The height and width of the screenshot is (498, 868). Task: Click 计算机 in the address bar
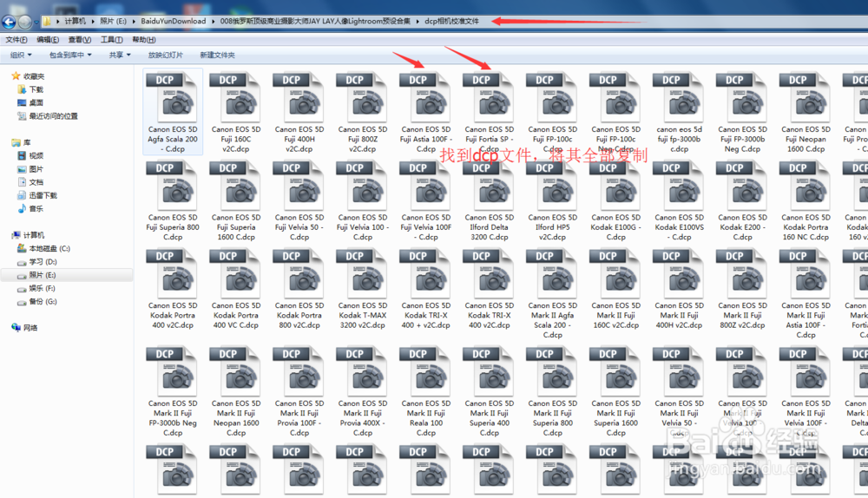point(76,21)
